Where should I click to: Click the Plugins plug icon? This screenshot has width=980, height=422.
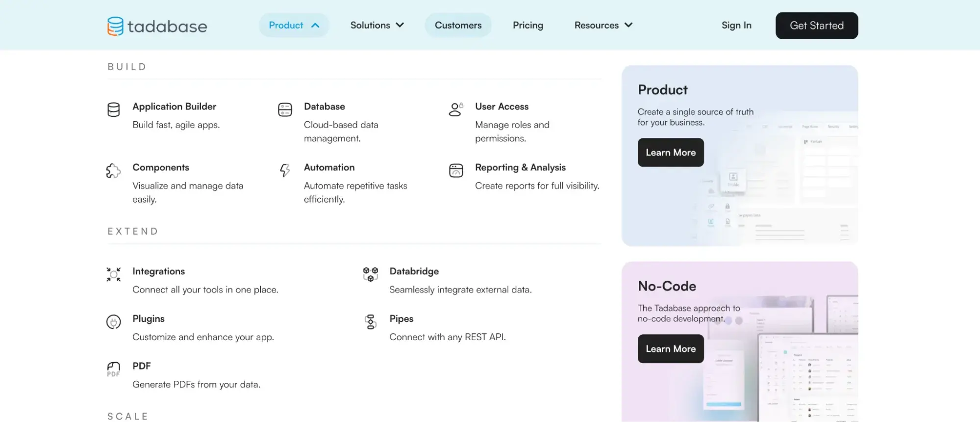[113, 322]
